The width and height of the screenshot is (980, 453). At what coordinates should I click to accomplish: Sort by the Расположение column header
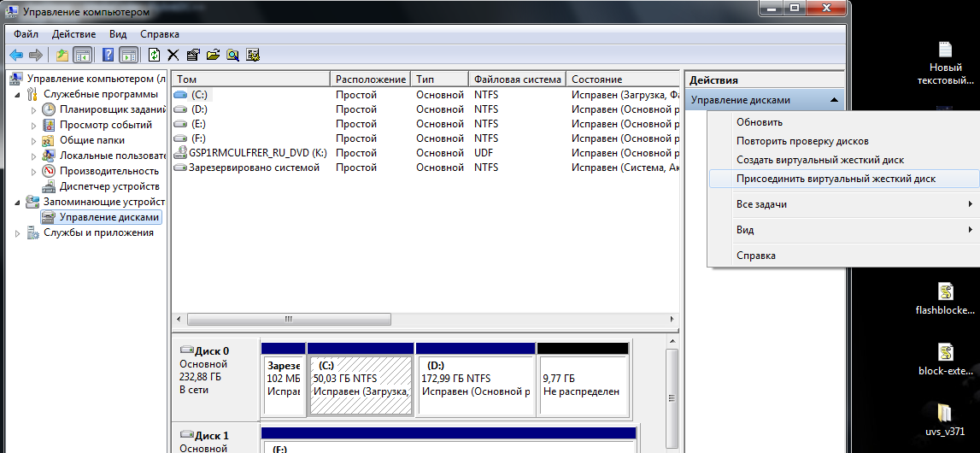370,79
